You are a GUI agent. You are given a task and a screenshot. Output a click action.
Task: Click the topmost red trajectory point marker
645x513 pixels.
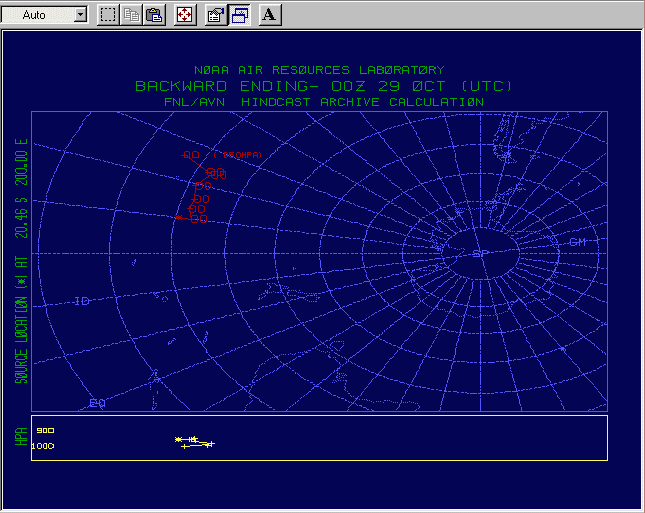tap(191, 155)
